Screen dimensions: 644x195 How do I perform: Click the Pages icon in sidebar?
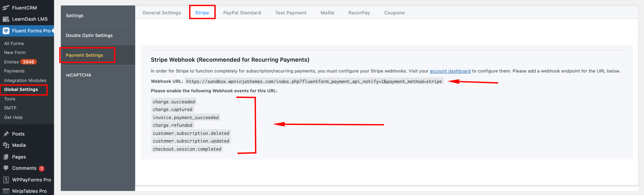(6, 157)
